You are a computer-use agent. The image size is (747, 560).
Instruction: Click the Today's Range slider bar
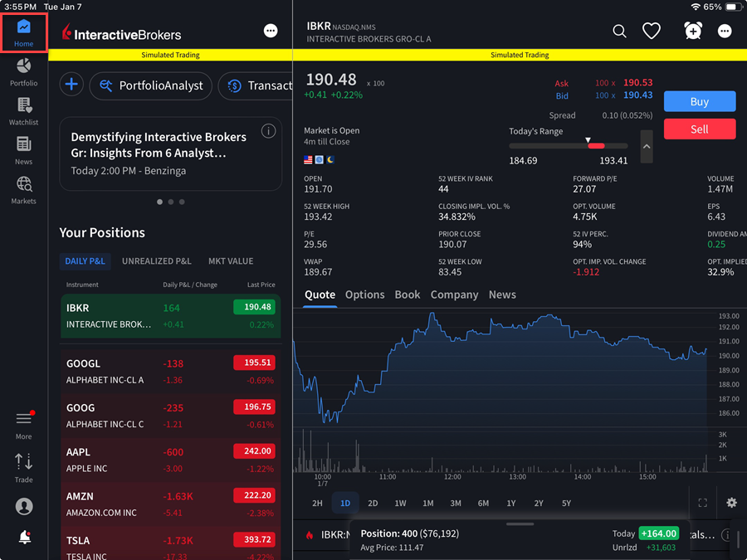click(x=569, y=146)
